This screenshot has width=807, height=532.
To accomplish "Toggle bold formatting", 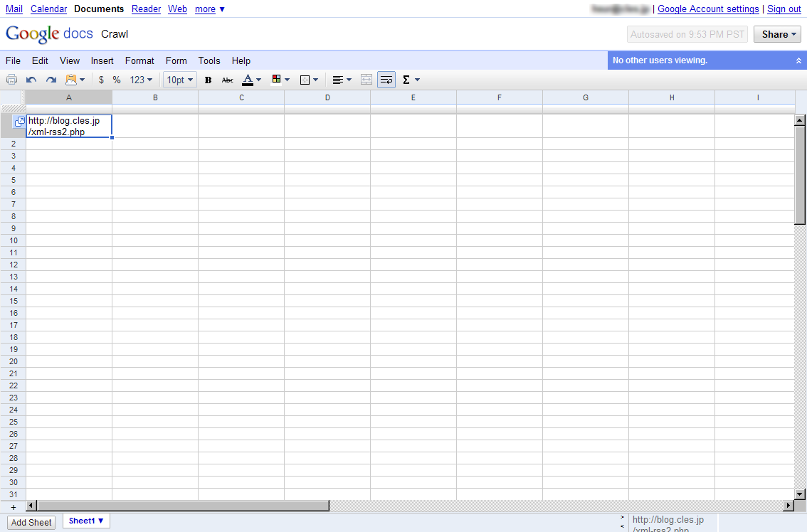I will 208,80.
